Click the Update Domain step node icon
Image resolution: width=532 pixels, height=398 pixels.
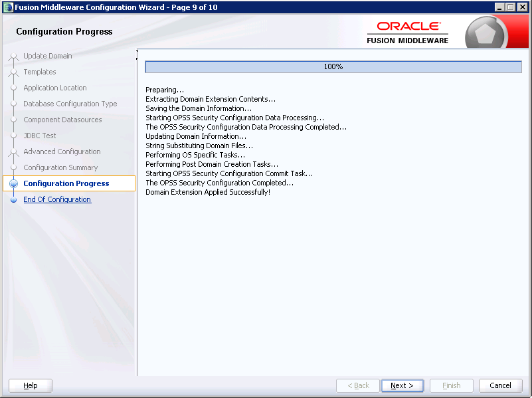[13, 56]
